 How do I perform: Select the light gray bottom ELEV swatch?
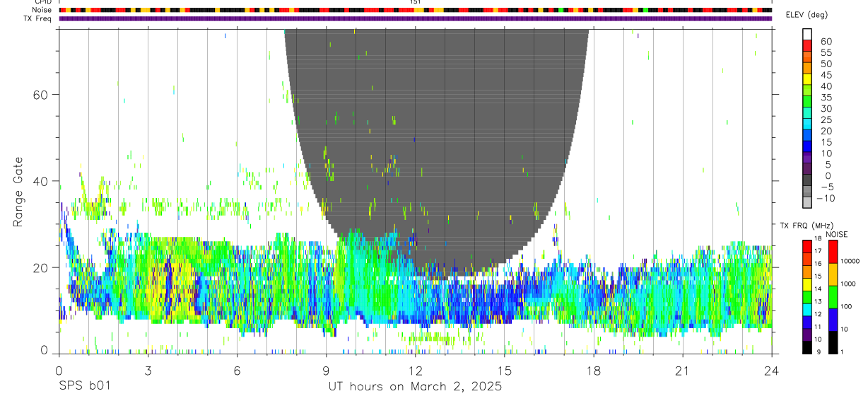click(x=807, y=203)
